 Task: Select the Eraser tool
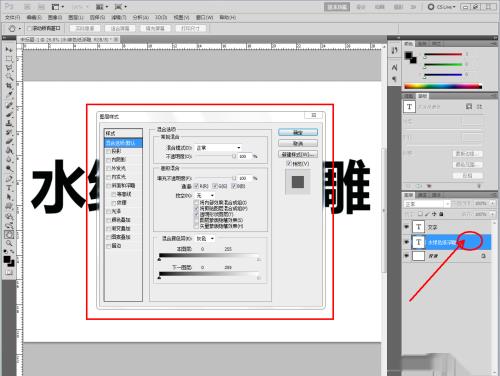click(9, 141)
